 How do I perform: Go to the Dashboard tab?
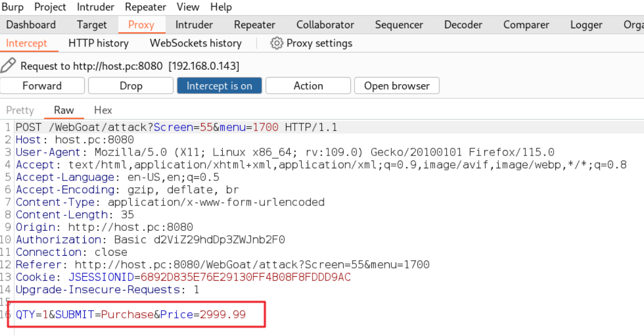tap(31, 24)
